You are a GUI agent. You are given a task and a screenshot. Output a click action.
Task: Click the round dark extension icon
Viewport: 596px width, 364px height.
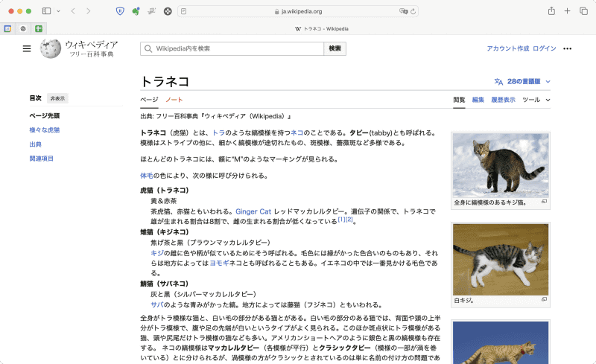coord(168,11)
